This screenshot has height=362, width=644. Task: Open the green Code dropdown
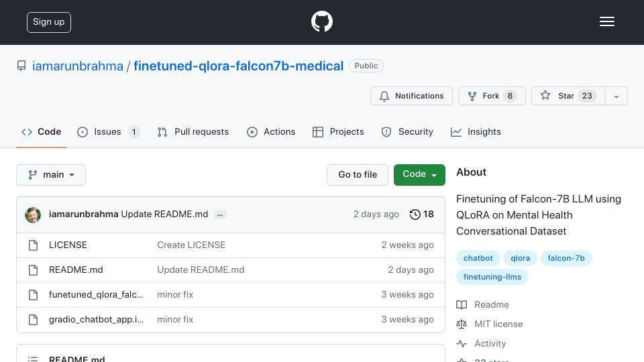point(419,174)
